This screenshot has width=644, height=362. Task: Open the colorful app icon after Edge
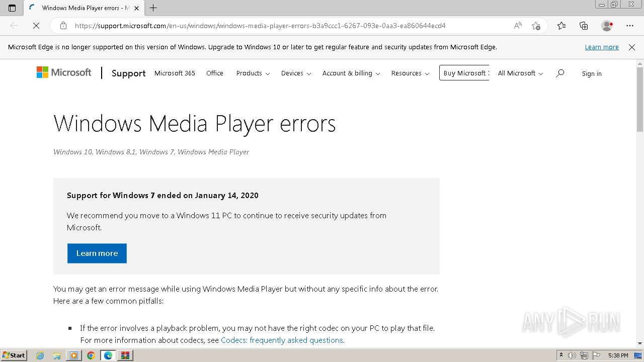click(x=125, y=355)
